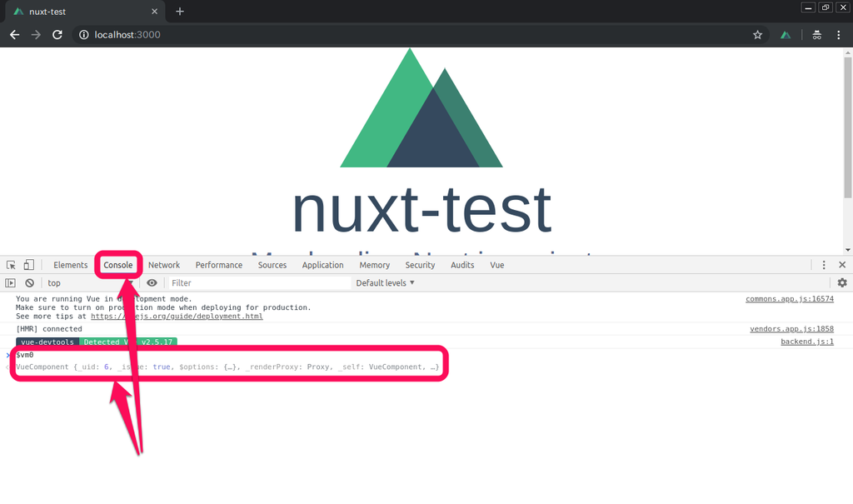Bookmark this page with the star icon
The height and width of the screenshot is (504, 853).
coord(757,35)
